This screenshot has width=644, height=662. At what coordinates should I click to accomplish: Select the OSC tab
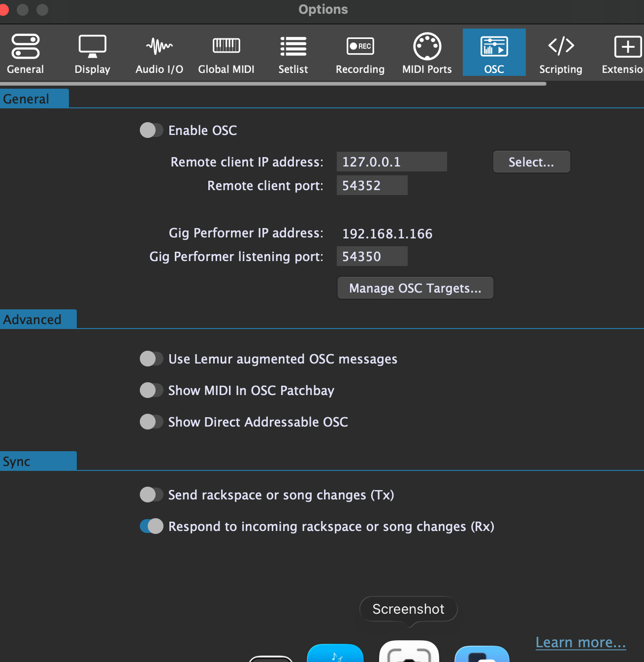[x=494, y=53]
